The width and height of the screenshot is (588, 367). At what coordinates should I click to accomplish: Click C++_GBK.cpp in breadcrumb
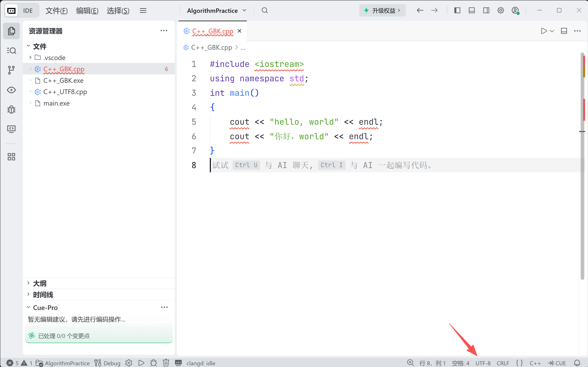point(211,47)
